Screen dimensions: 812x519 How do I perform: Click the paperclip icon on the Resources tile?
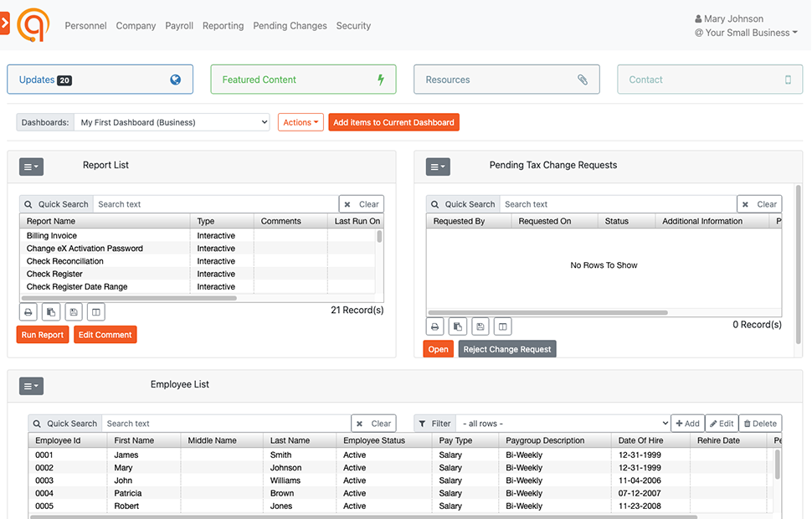(583, 79)
